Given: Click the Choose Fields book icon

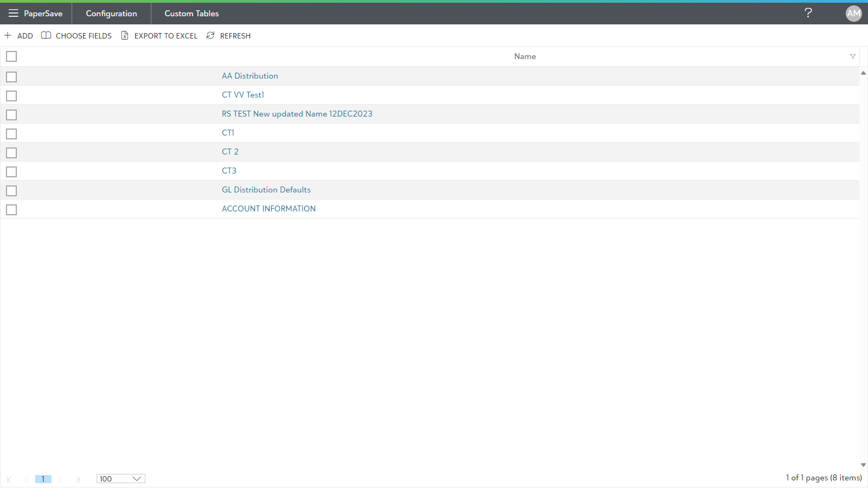Looking at the screenshot, I should click(46, 35).
